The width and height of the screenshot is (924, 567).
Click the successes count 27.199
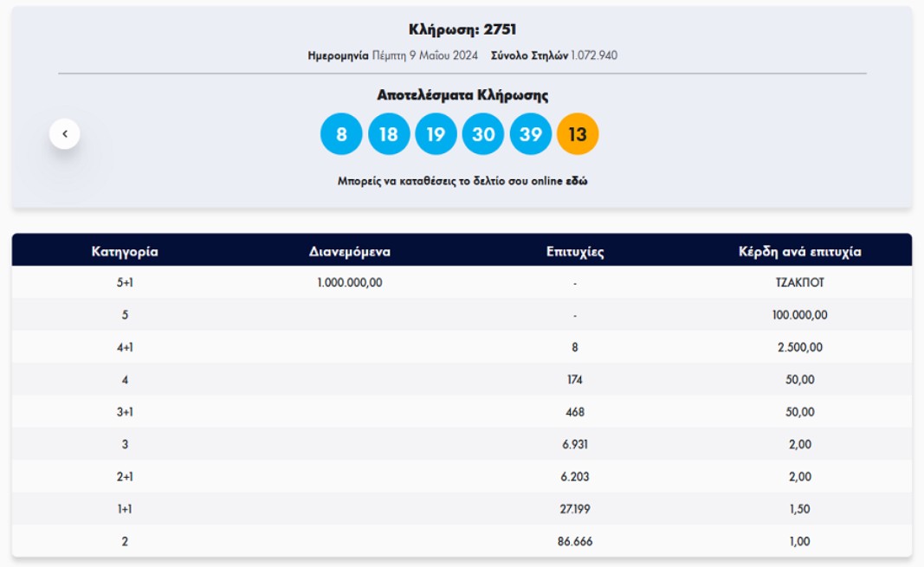click(x=575, y=509)
